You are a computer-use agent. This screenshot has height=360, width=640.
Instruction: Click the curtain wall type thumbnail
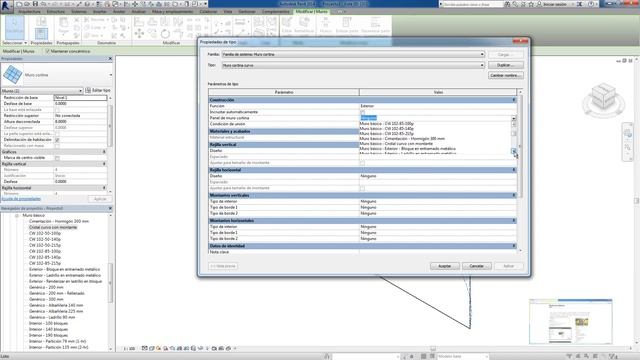click(x=12, y=75)
